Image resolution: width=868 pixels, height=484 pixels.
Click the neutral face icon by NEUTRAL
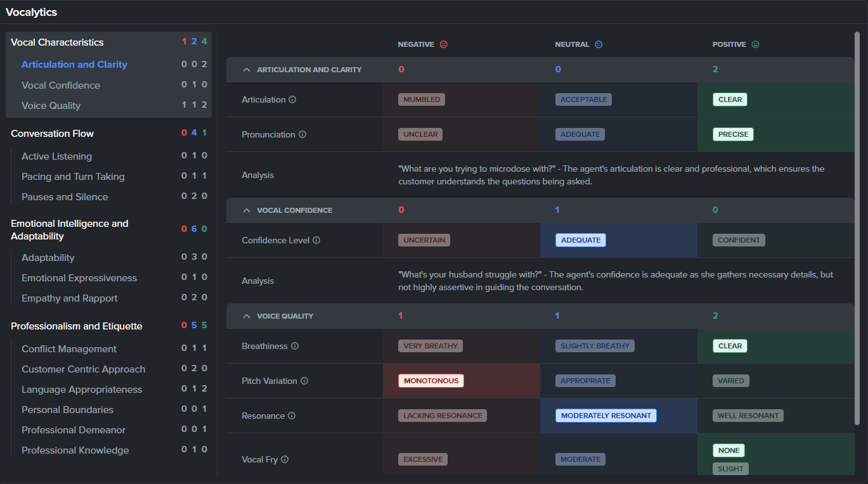[x=599, y=44]
